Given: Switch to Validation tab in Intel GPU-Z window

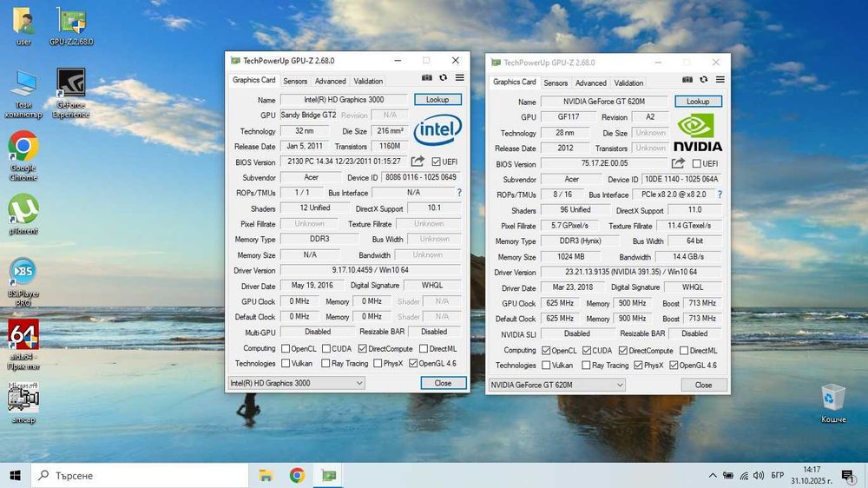Looking at the screenshot, I should point(368,81).
